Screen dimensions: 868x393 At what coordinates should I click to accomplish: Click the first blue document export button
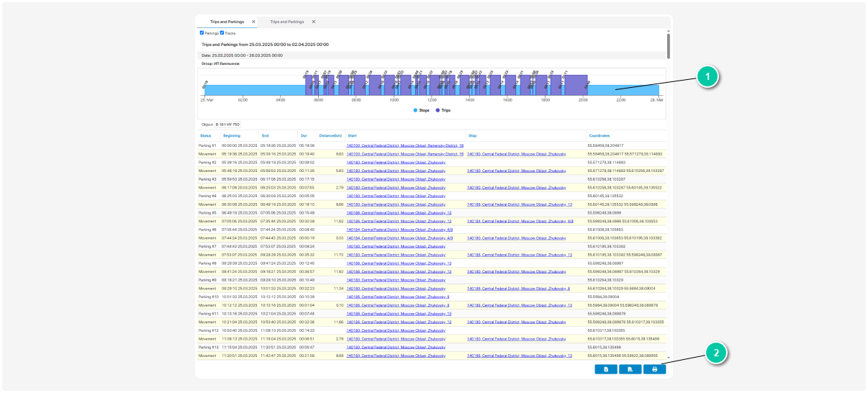point(606,369)
